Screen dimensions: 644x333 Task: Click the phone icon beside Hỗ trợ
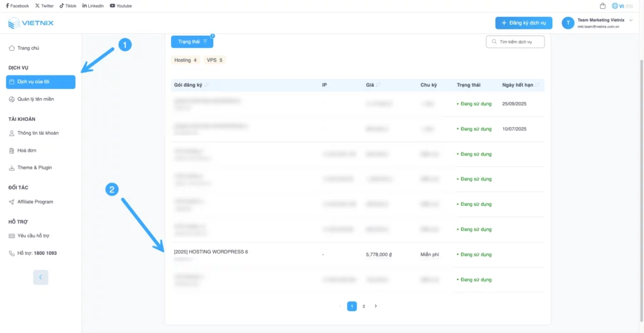(x=11, y=253)
